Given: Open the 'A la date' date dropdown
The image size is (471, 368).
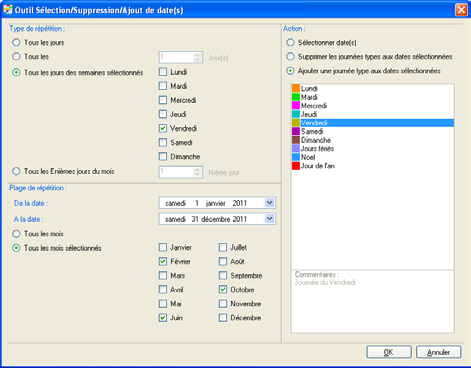Looking at the screenshot, I should click(269, 219).
